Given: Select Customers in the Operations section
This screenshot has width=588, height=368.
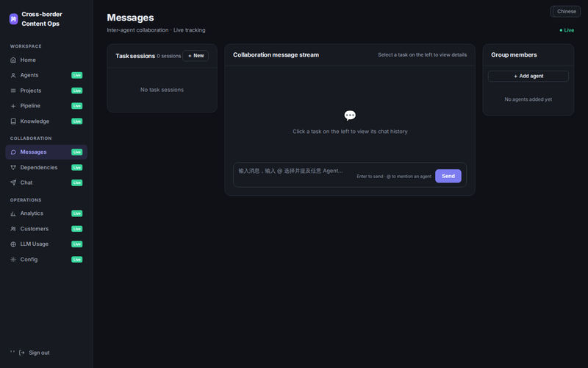Looking at the screenshot, I should [46, 229].
